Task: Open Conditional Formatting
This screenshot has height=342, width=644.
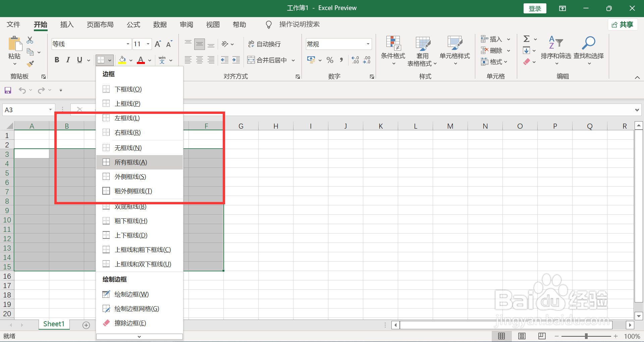Action: (x=393, y=50)
